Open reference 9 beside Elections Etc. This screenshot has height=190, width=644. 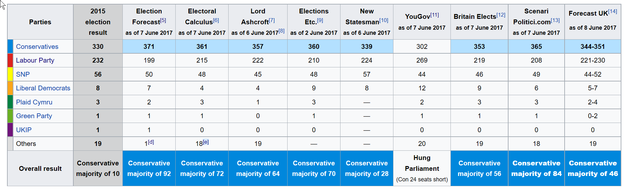(320, 20)
